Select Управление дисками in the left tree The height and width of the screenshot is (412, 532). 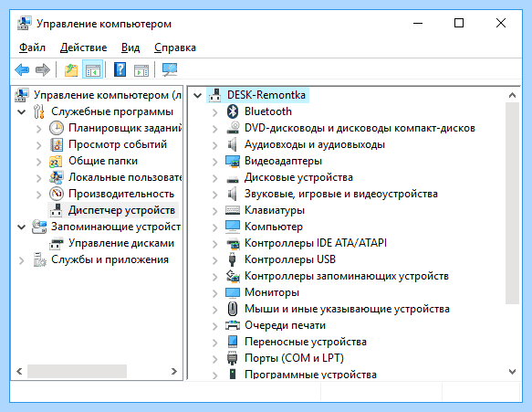[121, 243]
